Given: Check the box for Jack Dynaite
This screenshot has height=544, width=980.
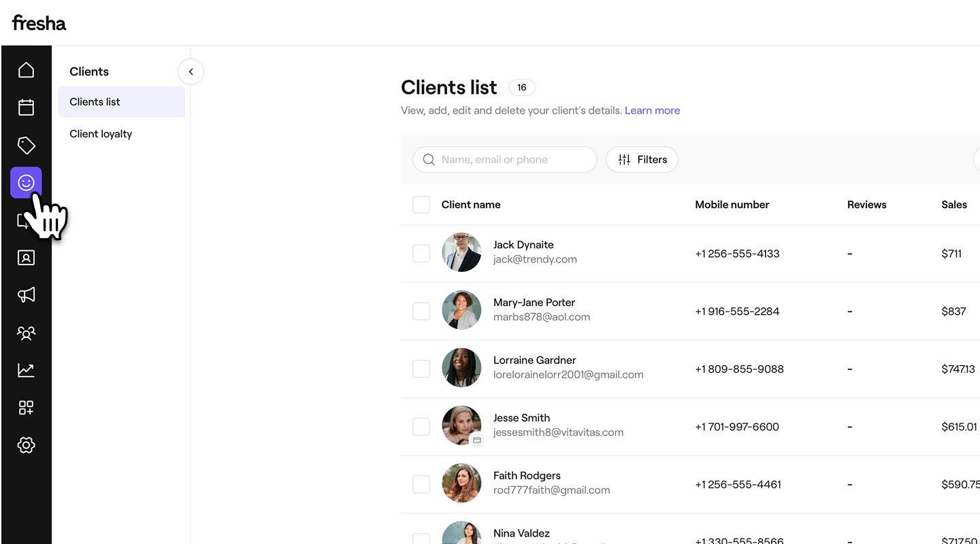Looking at the screenshot, I should [421, 254].
